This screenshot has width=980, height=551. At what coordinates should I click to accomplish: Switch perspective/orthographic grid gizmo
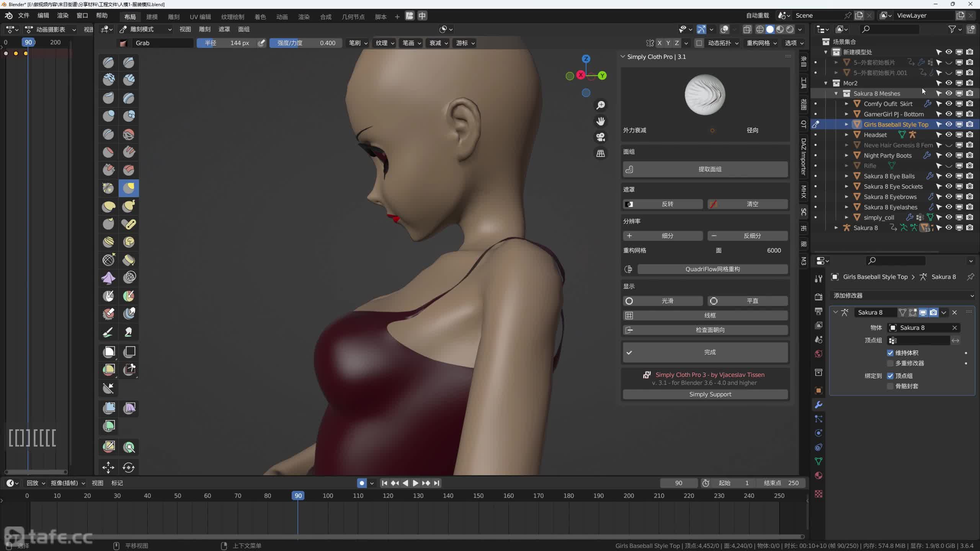pyautogui.click(x=601, y=153)
